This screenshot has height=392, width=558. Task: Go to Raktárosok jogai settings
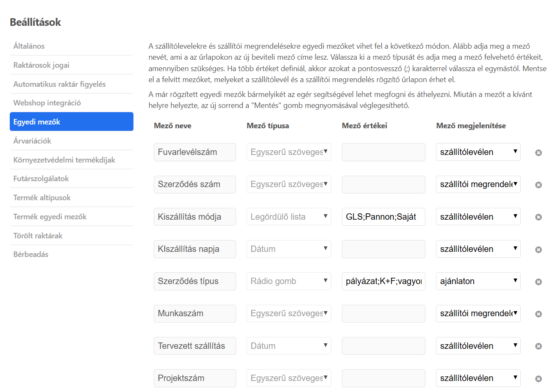pyautogui.click(x=72, y=65)
